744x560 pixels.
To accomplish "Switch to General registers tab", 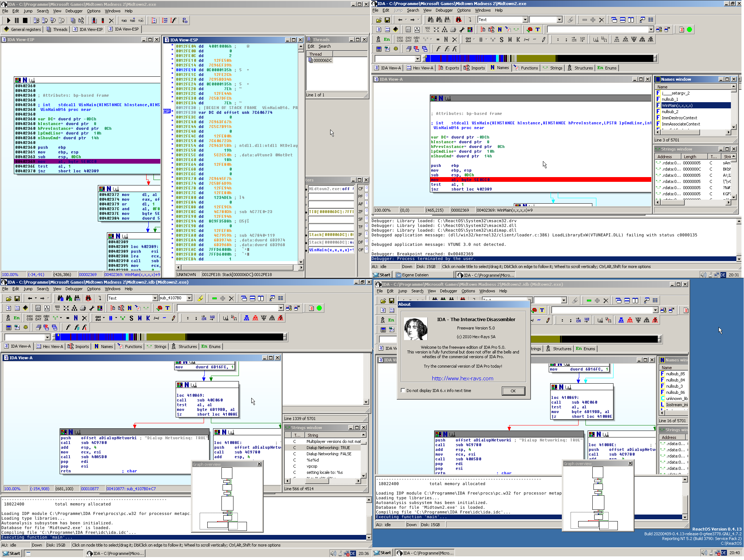I will click(23, 29).
